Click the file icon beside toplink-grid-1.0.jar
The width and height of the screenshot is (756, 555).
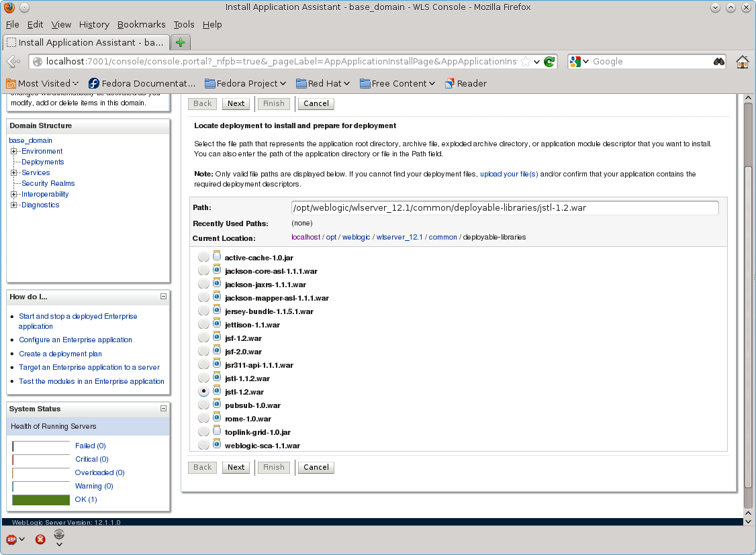tap(216, 430)
